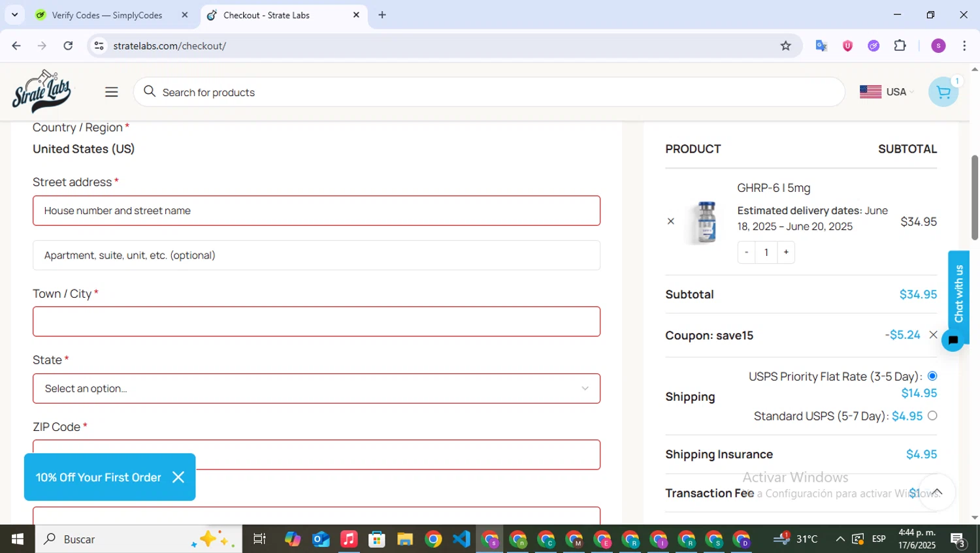Open the notifications center icon
980x553 pixels.
(958, 539)
